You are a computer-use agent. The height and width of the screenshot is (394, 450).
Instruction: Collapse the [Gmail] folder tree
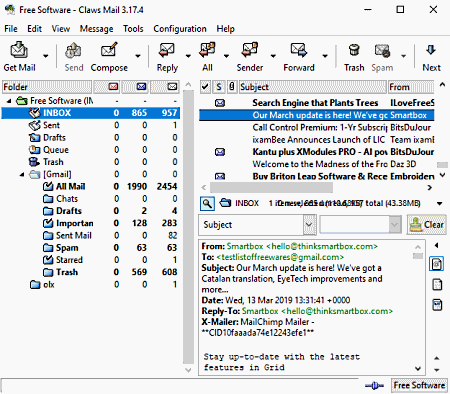coord(22,174)
